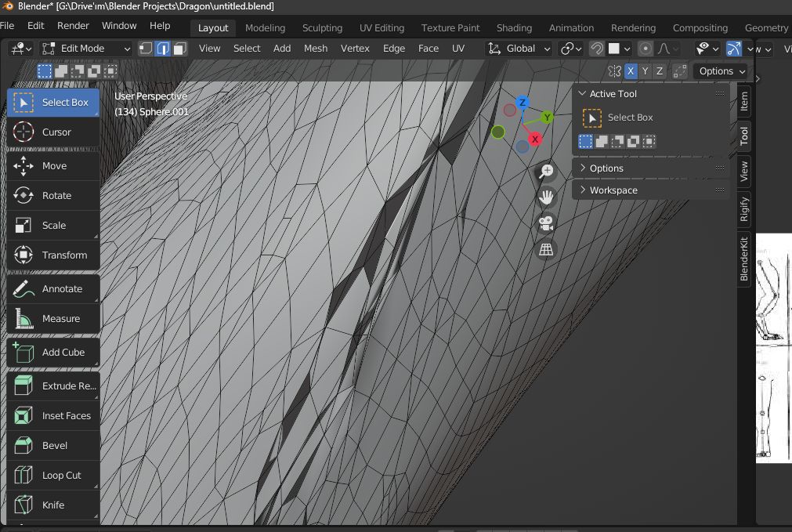The height and width of the screenshot is (532, 792).
Task: Open the Render menu
Action: point(73,26)
